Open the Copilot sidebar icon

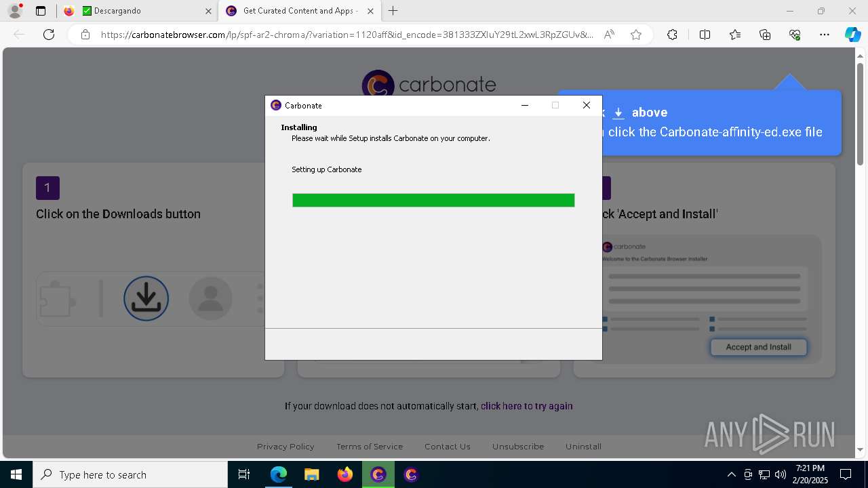[852, 35]
